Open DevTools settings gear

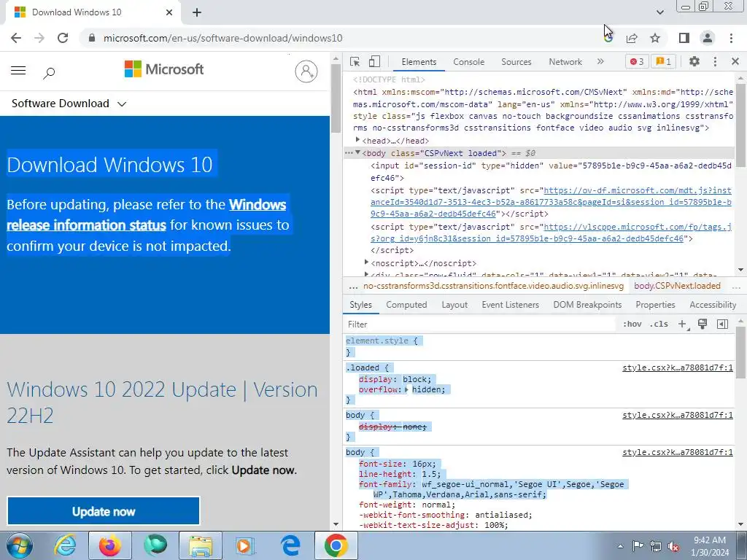coord(694,61)
